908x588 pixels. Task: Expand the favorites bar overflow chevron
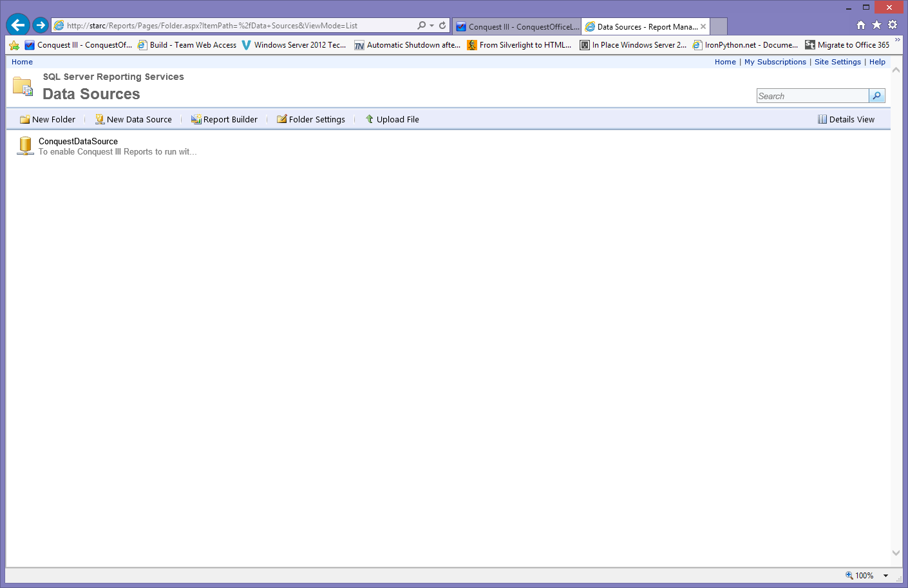(x=898, y=40)
